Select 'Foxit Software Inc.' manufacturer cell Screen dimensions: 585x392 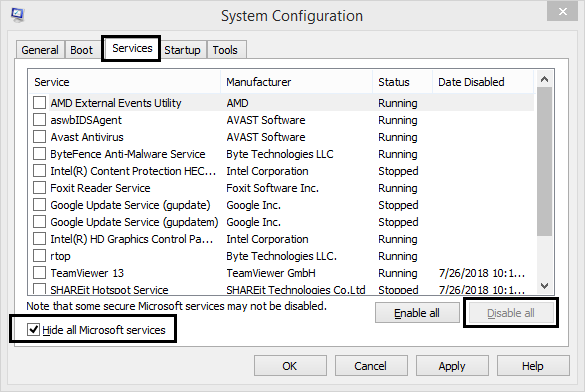pos(272,188)
